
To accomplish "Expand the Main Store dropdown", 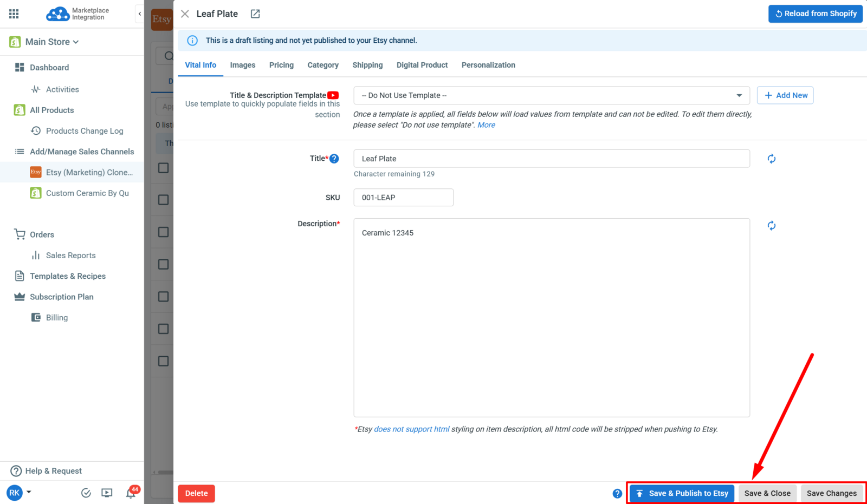I will (76, 42).
